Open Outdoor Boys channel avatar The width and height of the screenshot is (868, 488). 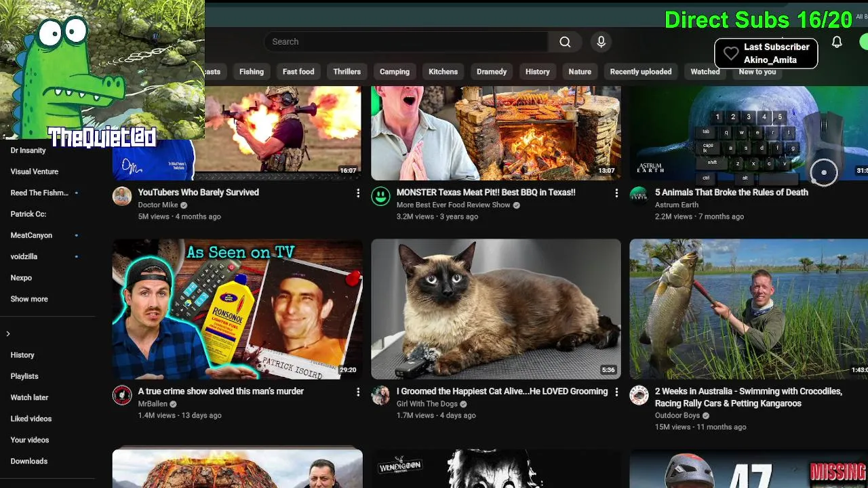coord(639,395)
